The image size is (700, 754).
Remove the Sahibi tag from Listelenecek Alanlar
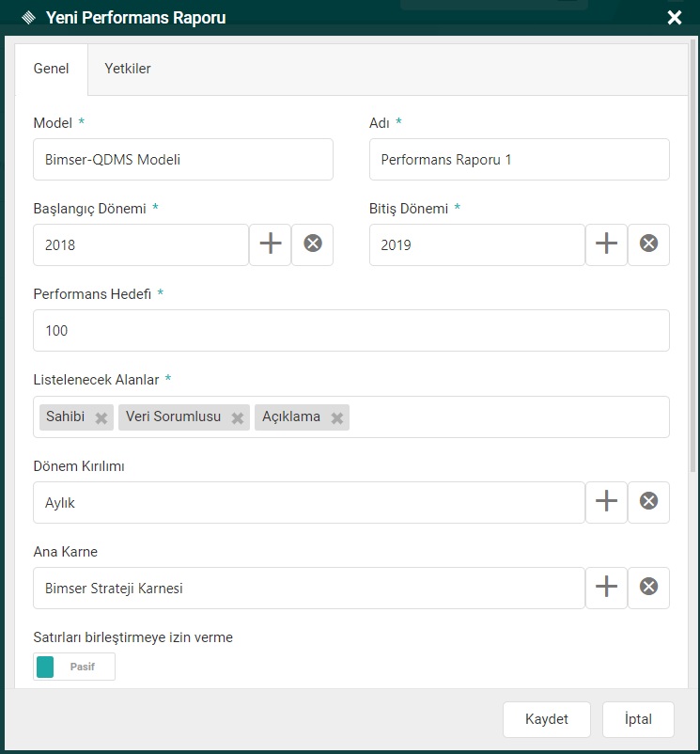click(101, 418)
